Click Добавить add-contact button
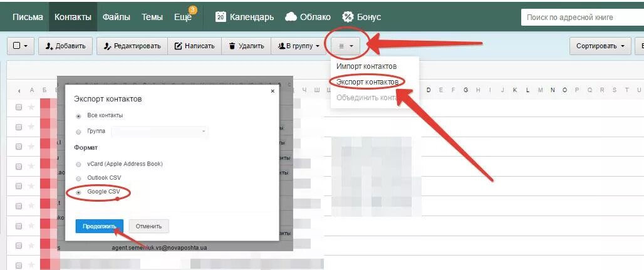The height and width of the screenshot is (270, 644). coord(66,46)
